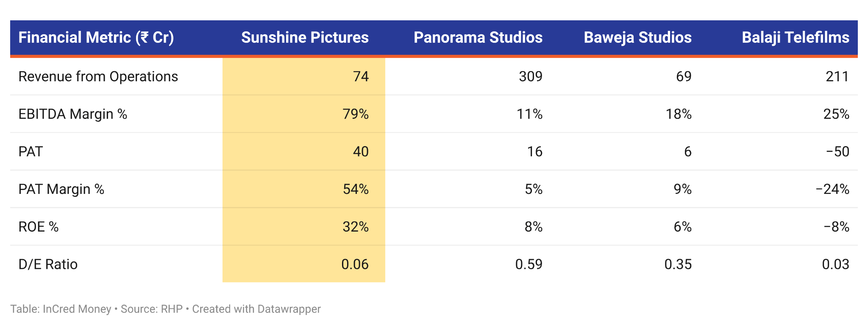
Task: Select the Sunshine Pictures column header
Action: coord(305,38)
